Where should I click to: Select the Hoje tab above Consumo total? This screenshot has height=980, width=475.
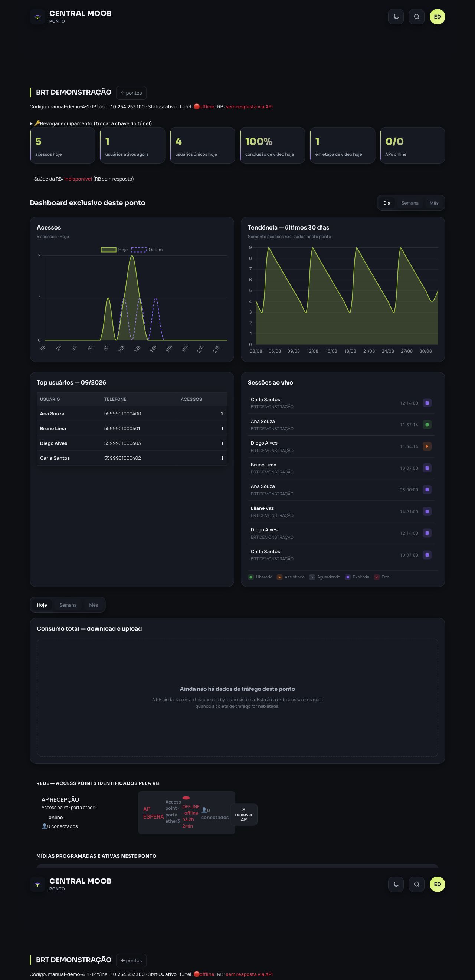[42, 605]
